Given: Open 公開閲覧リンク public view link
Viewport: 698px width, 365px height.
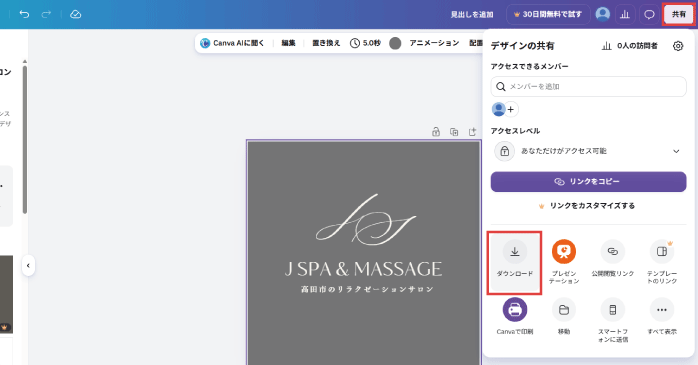Looking at the screenshot, I should (613, 259).
